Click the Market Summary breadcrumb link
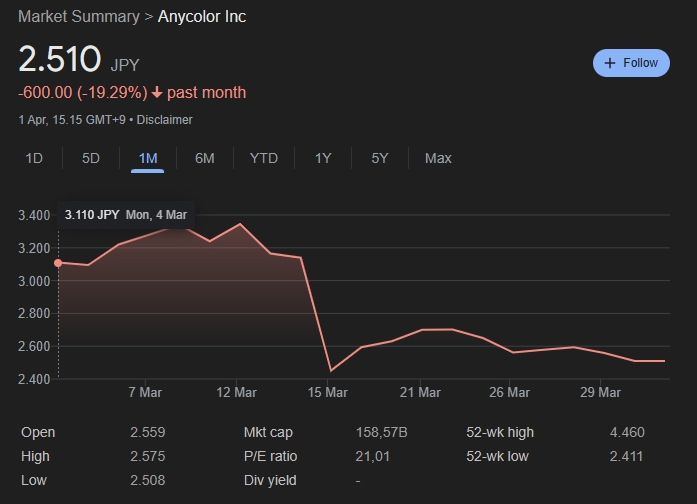Image resolution: width=697 pixels, height=504 pixels. click(x=79, y=16)
